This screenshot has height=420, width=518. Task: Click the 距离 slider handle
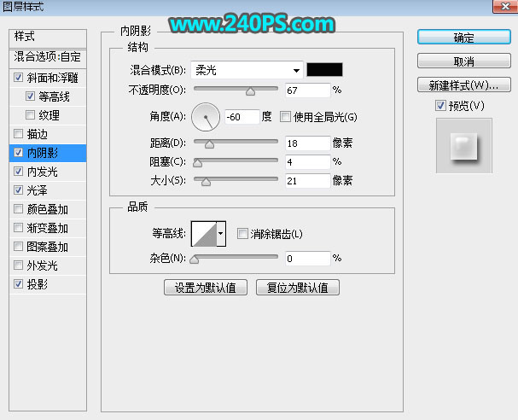[209, 144]
